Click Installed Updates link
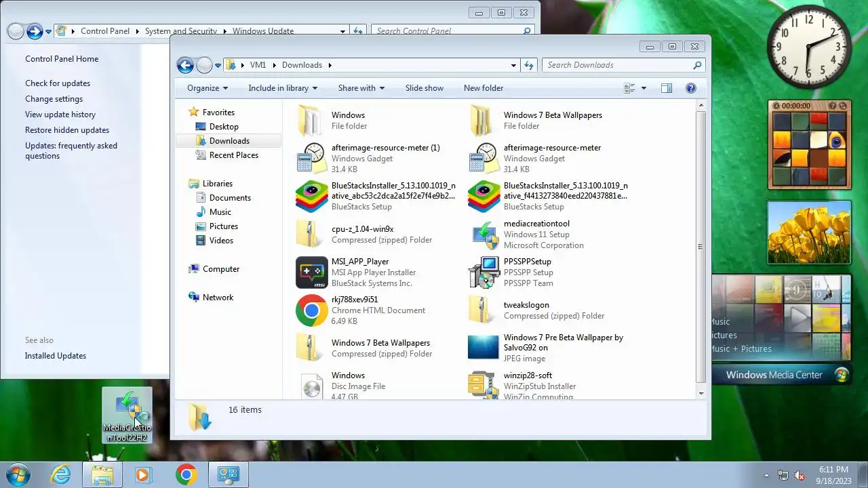The image size is (868, 488). [56, 356]
